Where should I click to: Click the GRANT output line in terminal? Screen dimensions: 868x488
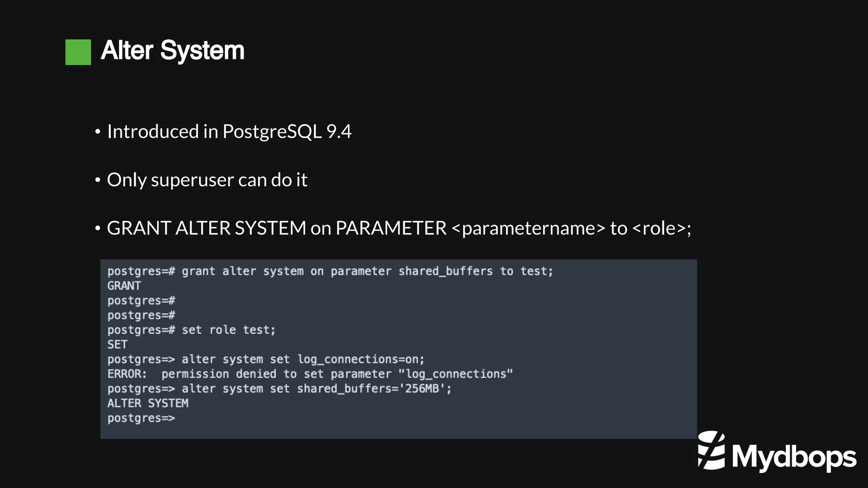[x=124, y=286]
